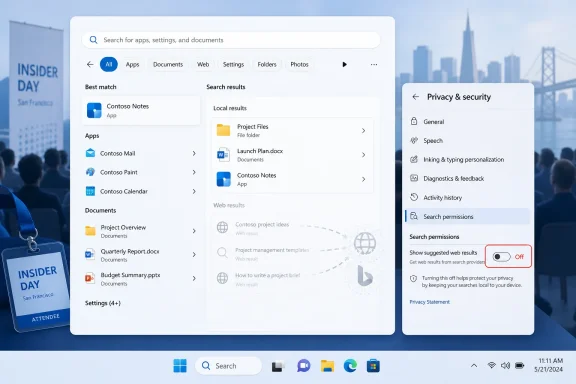Click the Contoso Mail envelope icon

coord(90,153)
